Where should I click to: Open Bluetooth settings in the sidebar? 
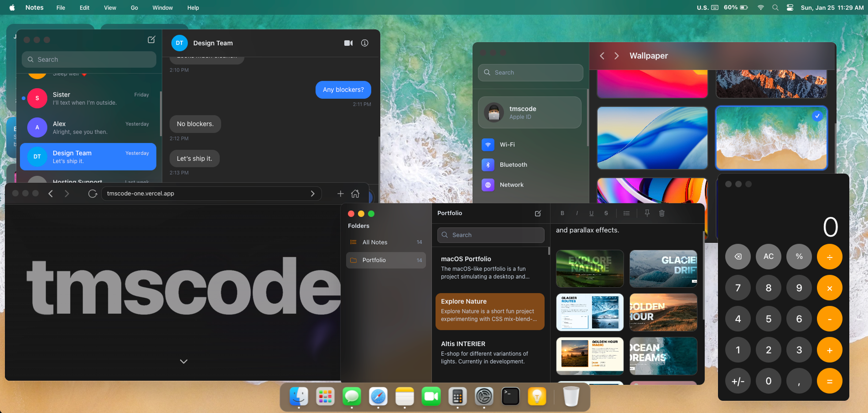(513, 164)
